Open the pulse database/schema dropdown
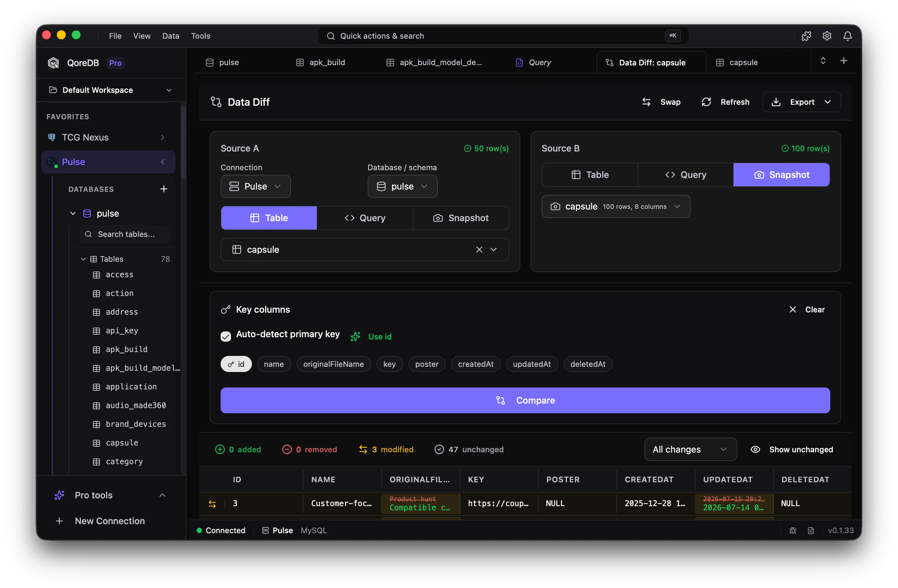 click(x=402, y=186)
